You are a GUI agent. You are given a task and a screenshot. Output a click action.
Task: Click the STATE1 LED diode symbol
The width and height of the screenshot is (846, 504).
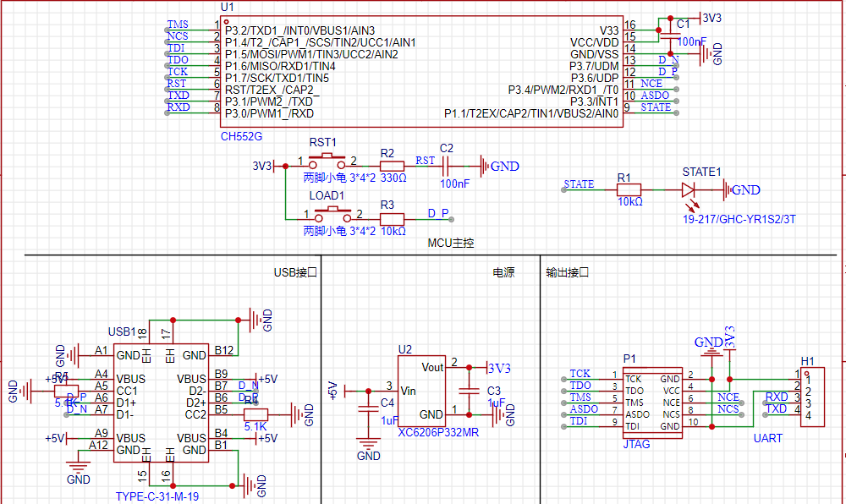tap(688, 190)
